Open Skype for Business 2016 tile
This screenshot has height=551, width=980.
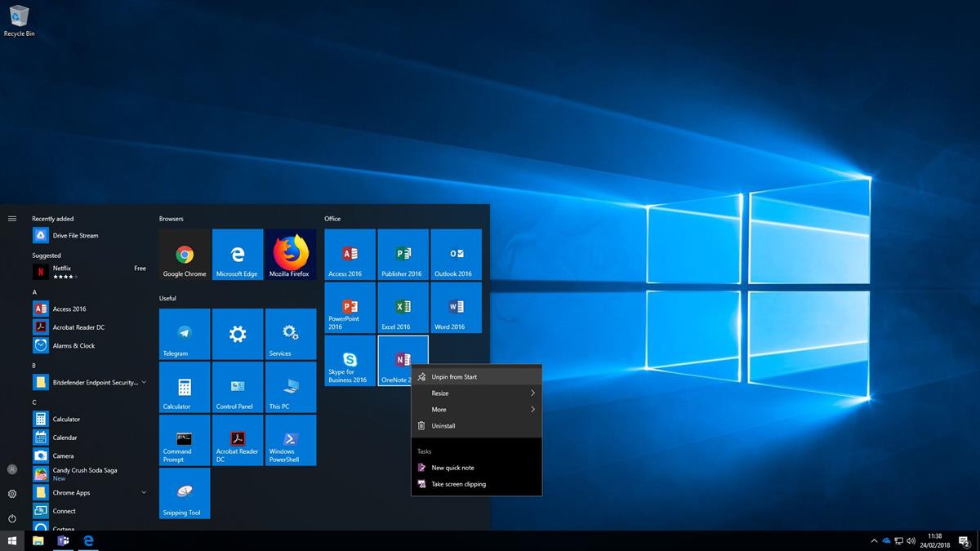pos(350,361)
